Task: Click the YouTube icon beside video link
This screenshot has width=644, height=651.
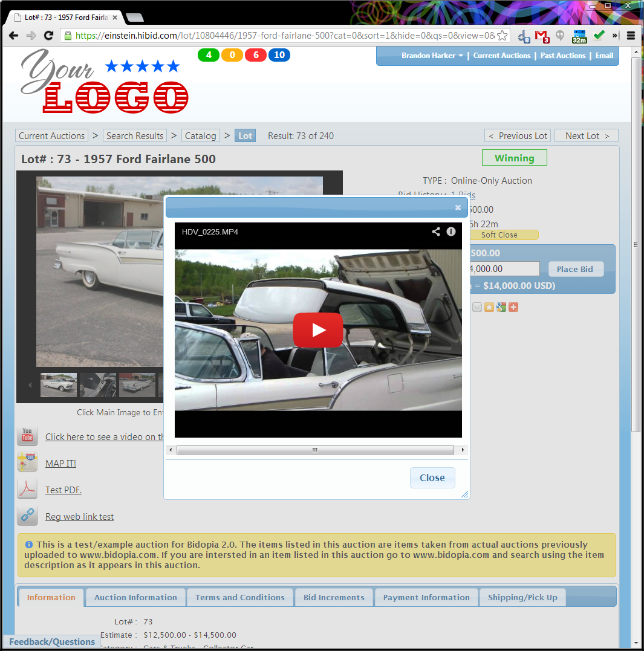Action: pyautogui.click(x=27, y=436)
